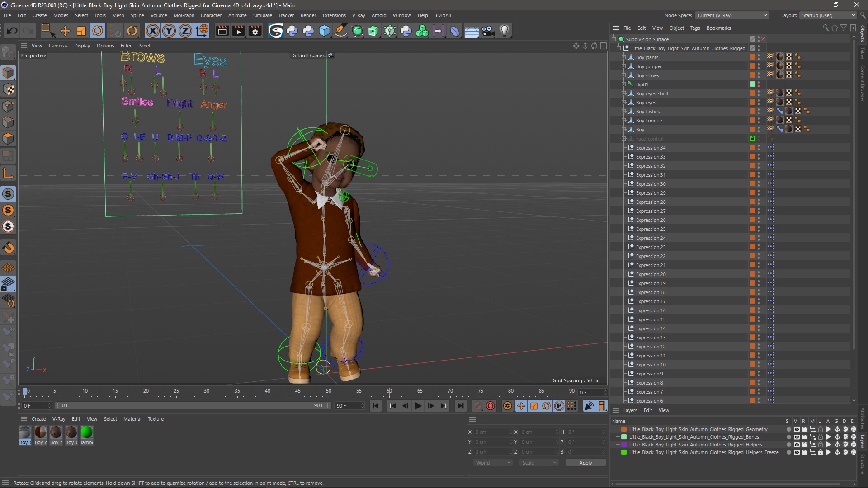
Task: Click the coordinate system icon
Action: (x=202, y=31)
